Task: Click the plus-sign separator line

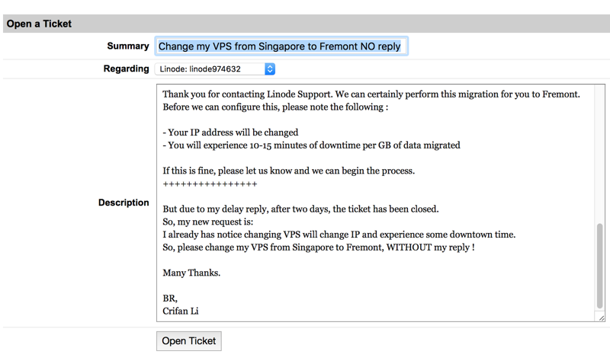Action: click(x=210, y=184)
